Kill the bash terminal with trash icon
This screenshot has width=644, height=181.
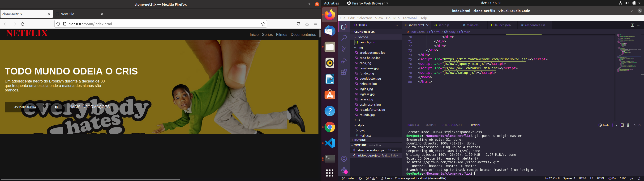point(628,125)
